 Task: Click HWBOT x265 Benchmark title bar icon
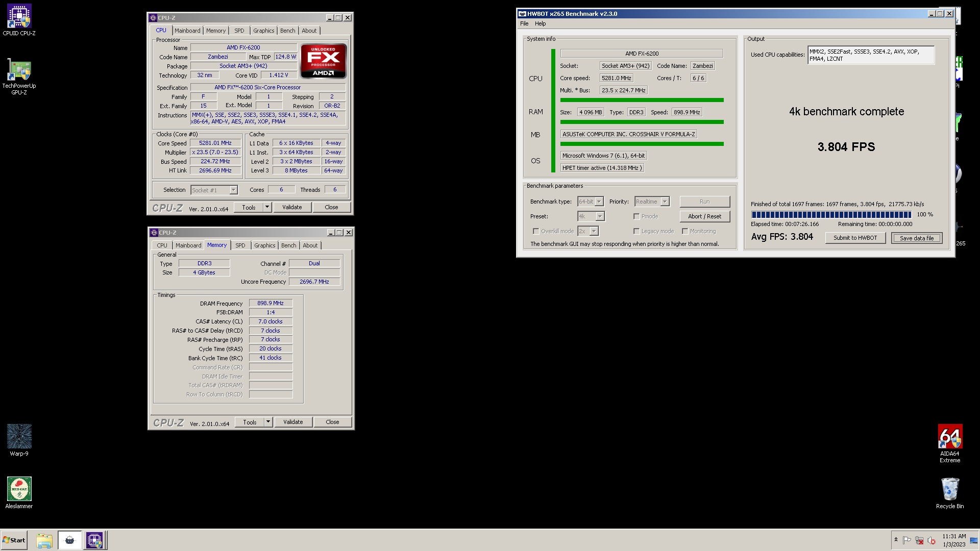pyautogui.click(x=522, y=14)
